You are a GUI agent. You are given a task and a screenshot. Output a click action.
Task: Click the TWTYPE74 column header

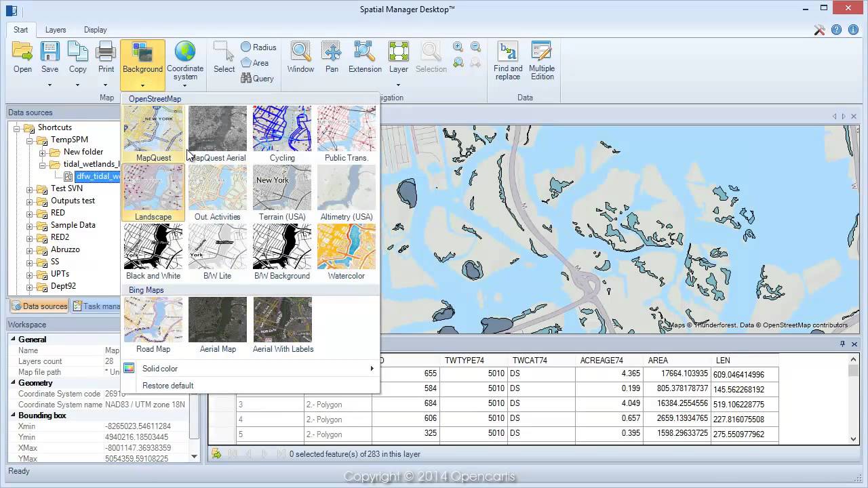pyautogui.click(x=473, y=361)
